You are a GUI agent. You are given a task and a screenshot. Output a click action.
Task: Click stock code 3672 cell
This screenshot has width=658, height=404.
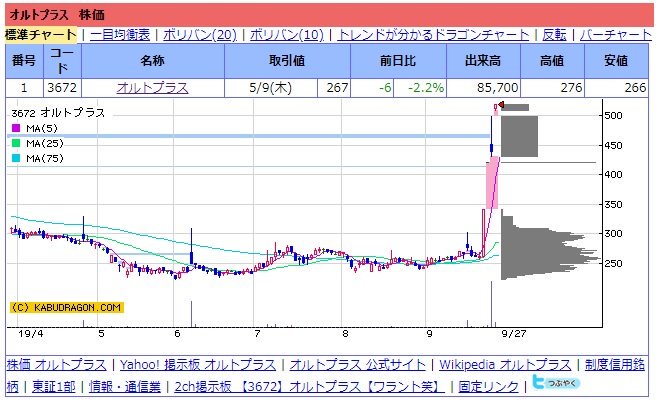coord(62,88)
